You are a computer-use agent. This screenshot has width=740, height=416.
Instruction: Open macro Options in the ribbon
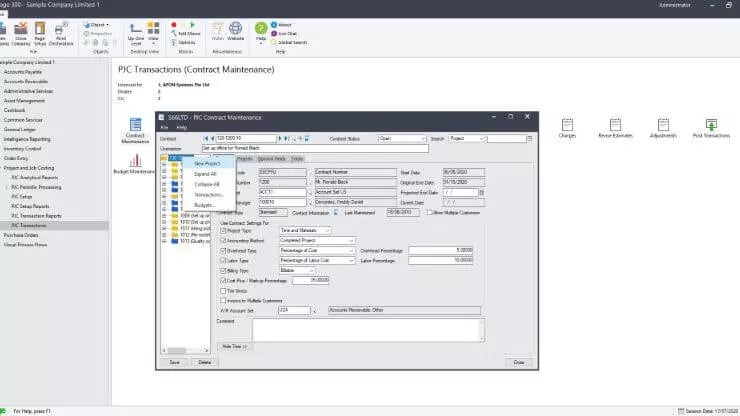pos(184,42)
